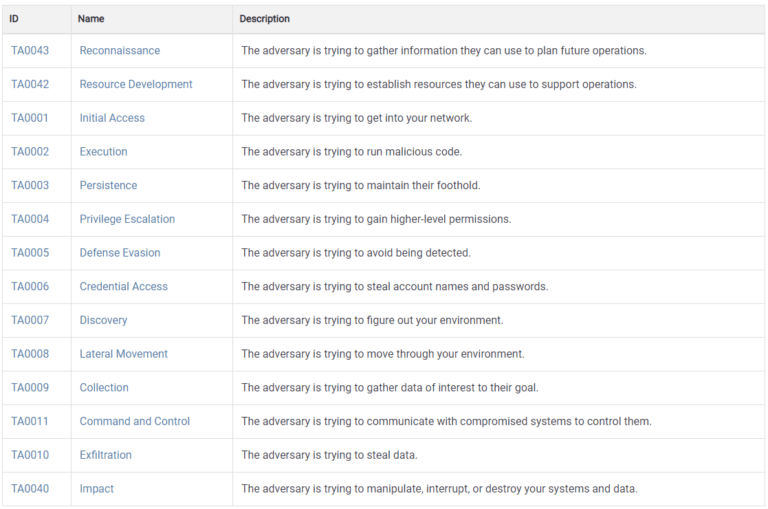Screen dimensions: 768x509
Task: Navigate to the Discovery tactic link
Action: pos(103,321)
